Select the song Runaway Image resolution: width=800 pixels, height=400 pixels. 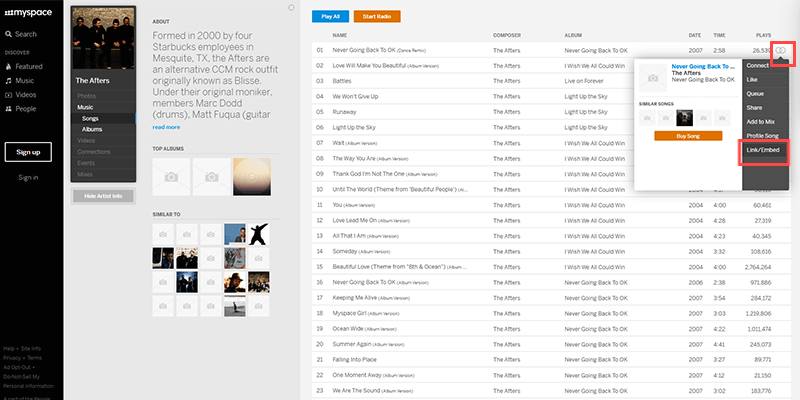344,112
